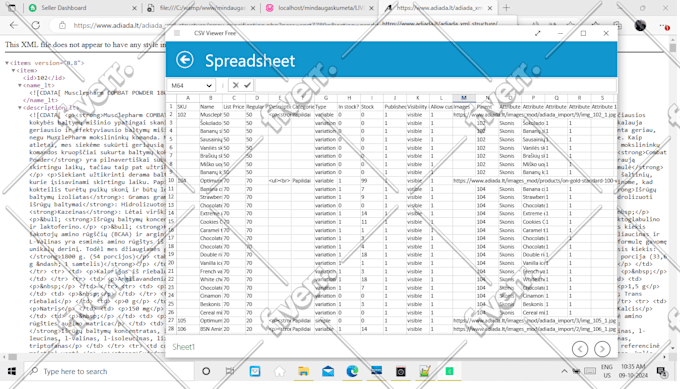Image resolution: width=680 pixels, height=389 pixels.
Task: Show hidden system tray icons
Action: tap(564, 371)
